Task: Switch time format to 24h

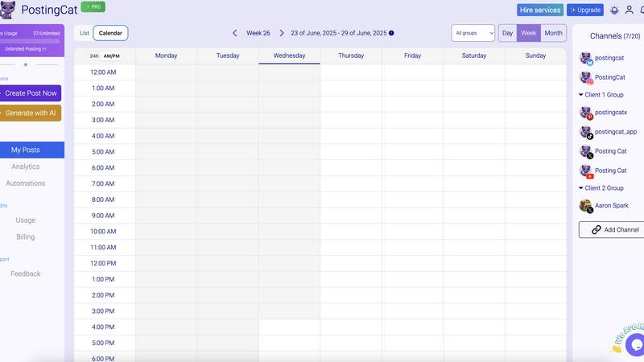Action: tap(94, 56)
